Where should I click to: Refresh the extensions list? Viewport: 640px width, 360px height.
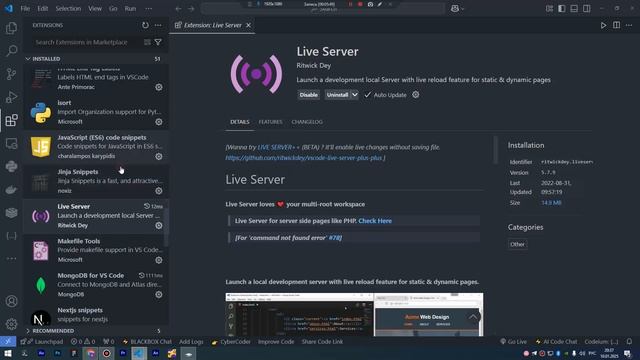pos(145,25)
